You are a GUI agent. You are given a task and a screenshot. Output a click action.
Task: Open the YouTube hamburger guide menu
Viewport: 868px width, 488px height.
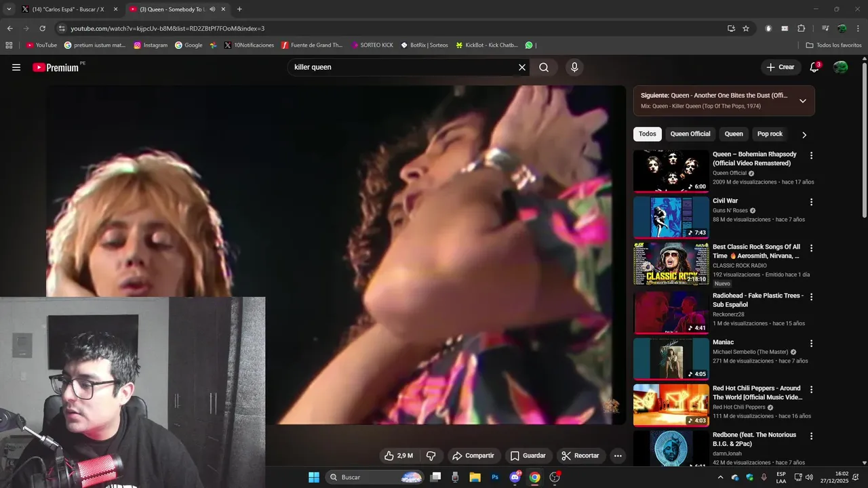(x=16, y=67)
